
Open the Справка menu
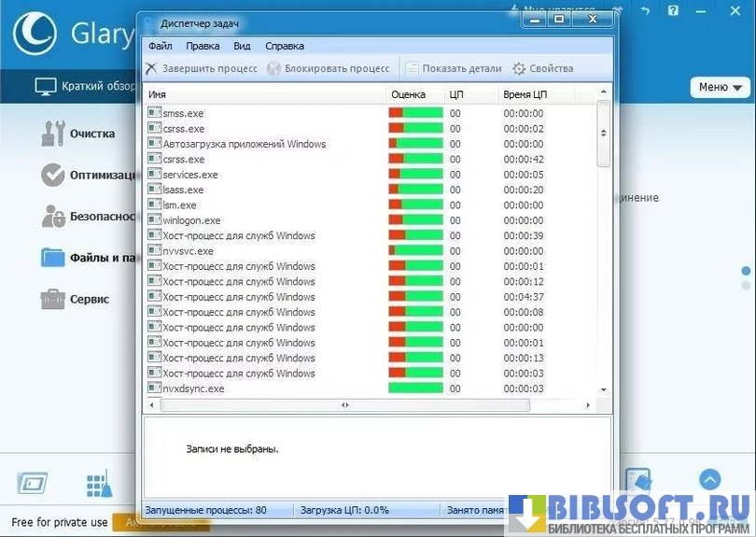pyautogui.click(x=284, y=46)
